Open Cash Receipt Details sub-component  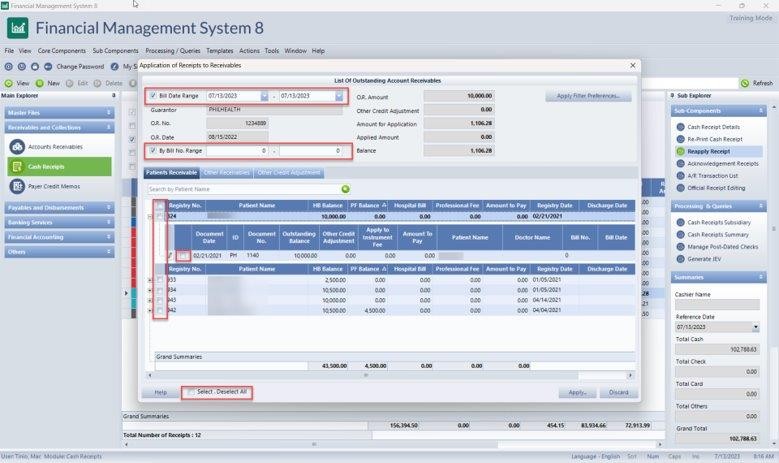pyautogui.click(x=714, y=127)
